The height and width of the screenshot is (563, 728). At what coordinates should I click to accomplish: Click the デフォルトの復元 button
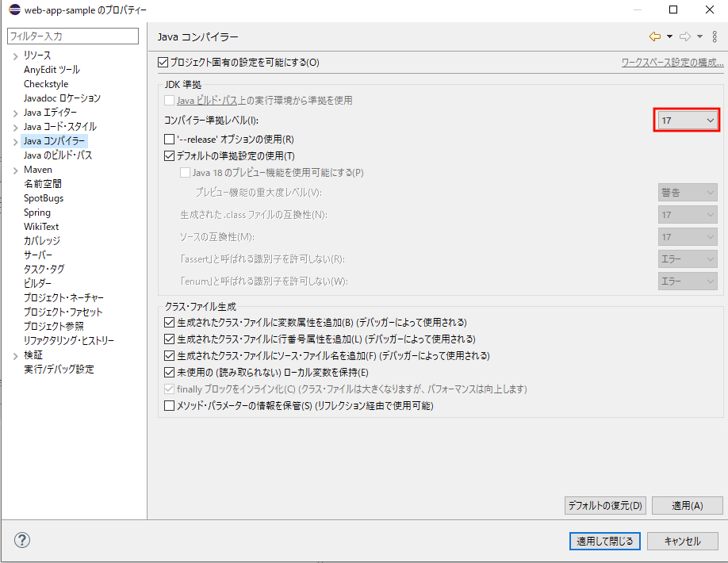point(605,505)
